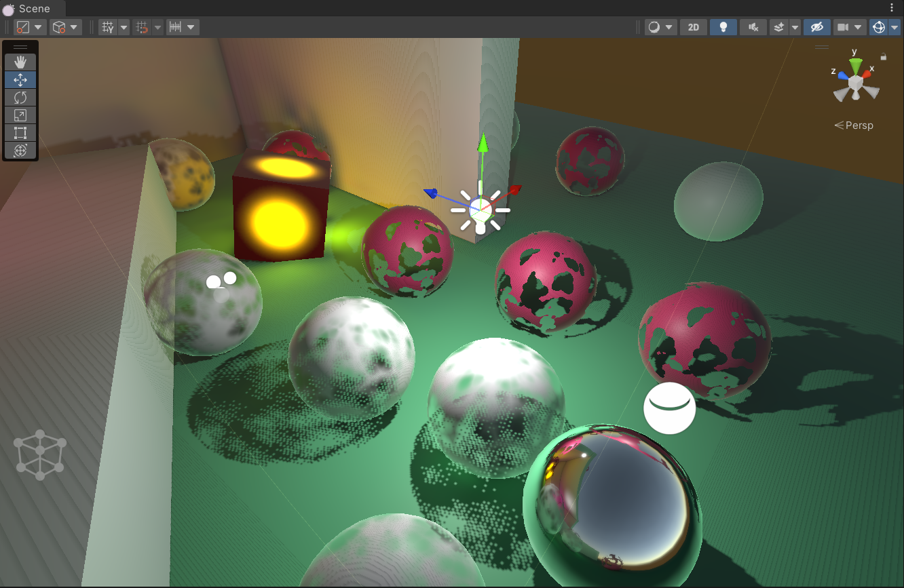
Task: Open the snap increment settings dropdown
Action: point(183,27)
